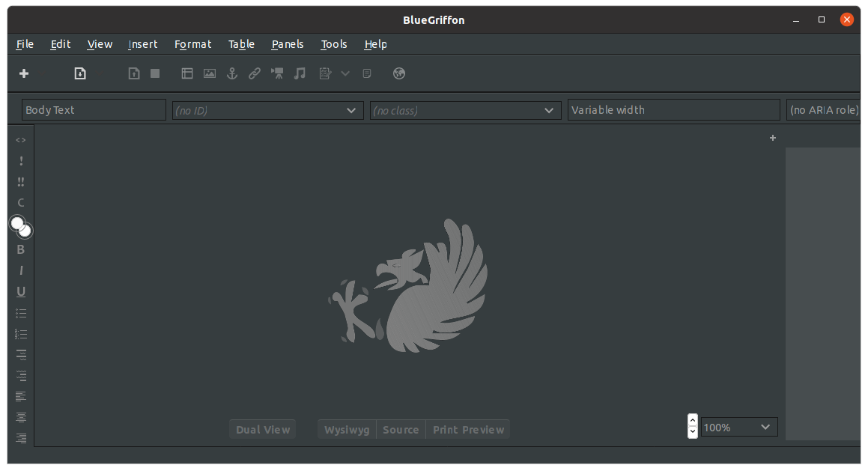
Task: Click the stop loading square icon
Action: coord(155,73)
